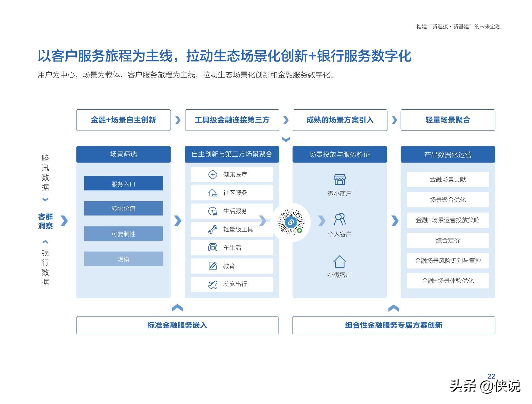Click the down chevron below top row
532x404 pixels.
point(286,139)
